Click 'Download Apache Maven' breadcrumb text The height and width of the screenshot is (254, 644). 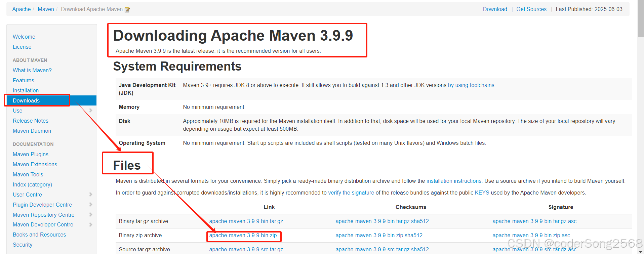tap(92, 9)
